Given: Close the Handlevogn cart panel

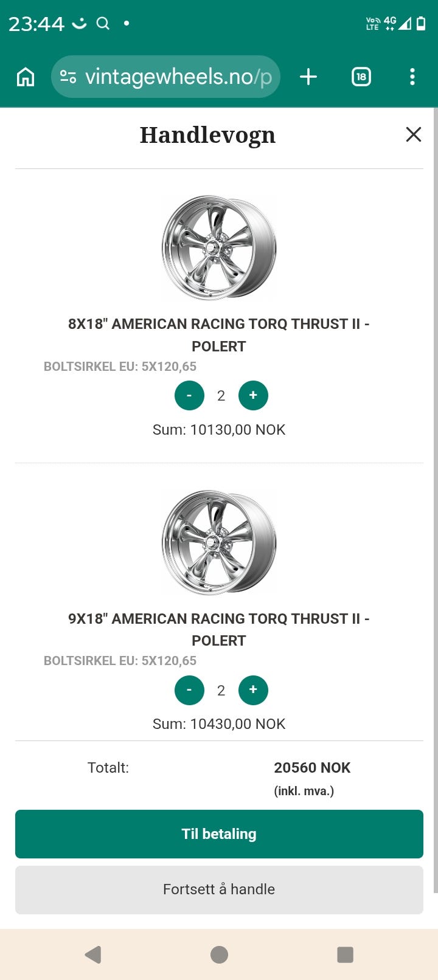Looking at the screenshot, I should click(414, 134).
